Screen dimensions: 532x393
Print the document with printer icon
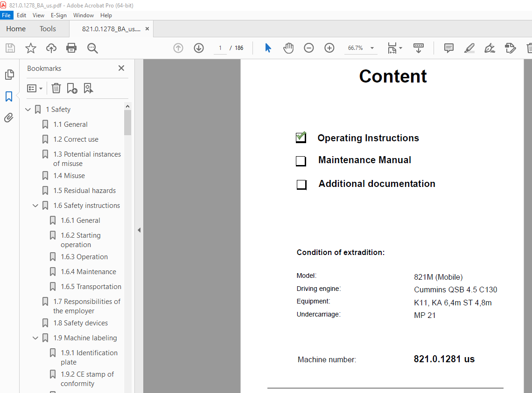click(71, 48)
